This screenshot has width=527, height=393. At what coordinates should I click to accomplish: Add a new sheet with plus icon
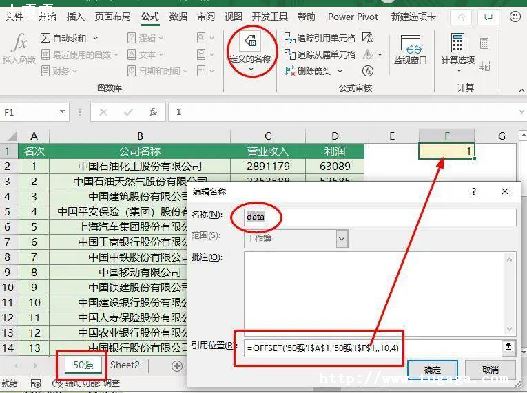(x=177, y=366)
